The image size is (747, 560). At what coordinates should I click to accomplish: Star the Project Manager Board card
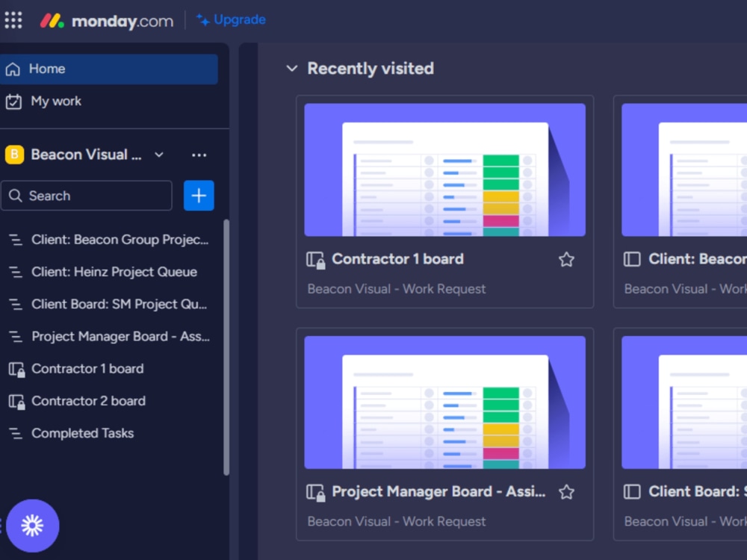pyautogui.click(x=566, y=492)
